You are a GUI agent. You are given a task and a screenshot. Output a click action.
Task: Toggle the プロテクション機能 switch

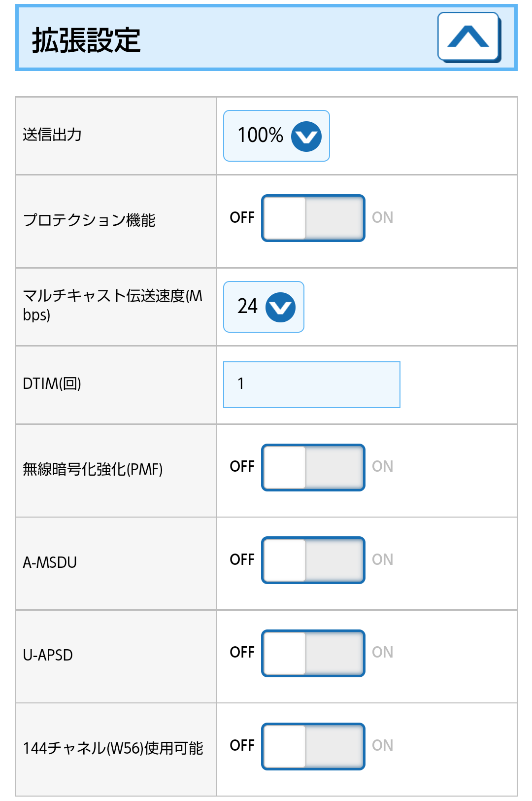[313, 218]
